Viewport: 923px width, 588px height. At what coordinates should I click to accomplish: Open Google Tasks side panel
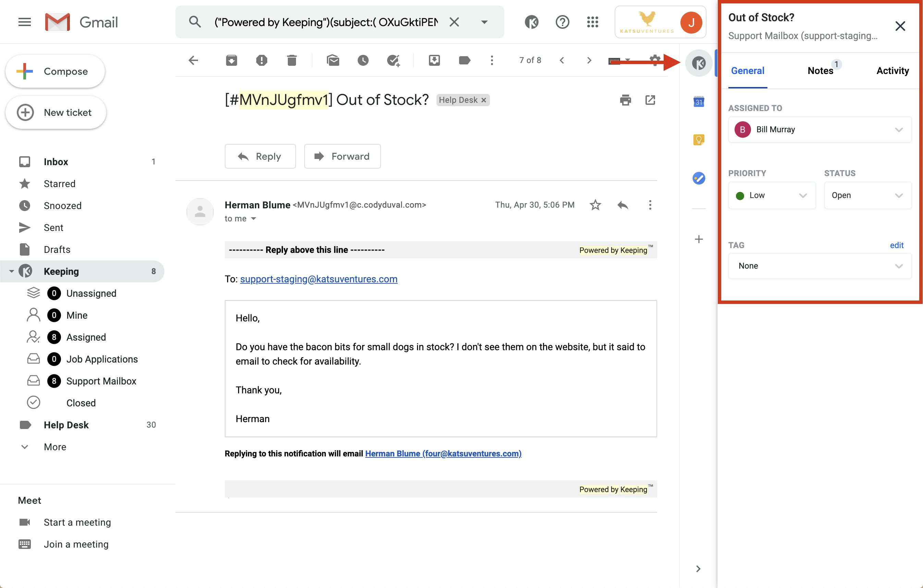pos(698,178)
